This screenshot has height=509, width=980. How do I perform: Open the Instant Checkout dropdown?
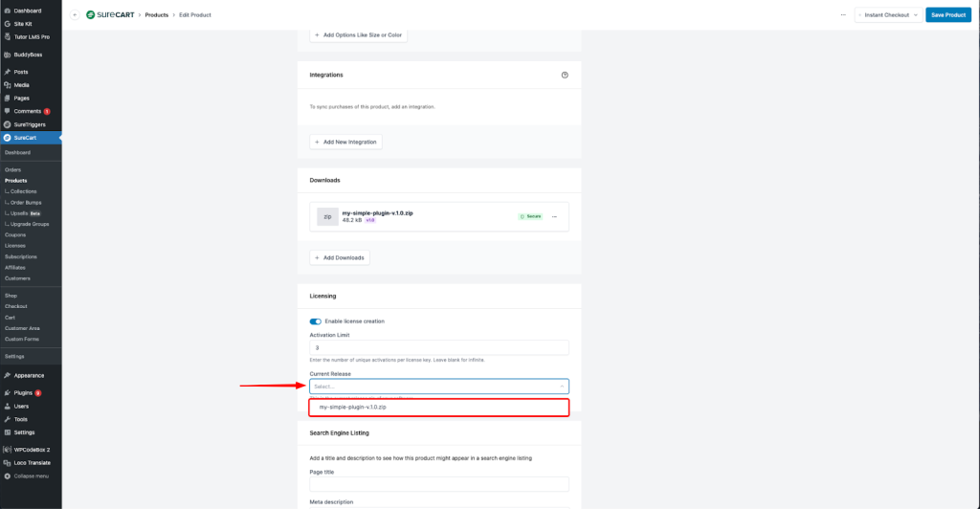887,15
